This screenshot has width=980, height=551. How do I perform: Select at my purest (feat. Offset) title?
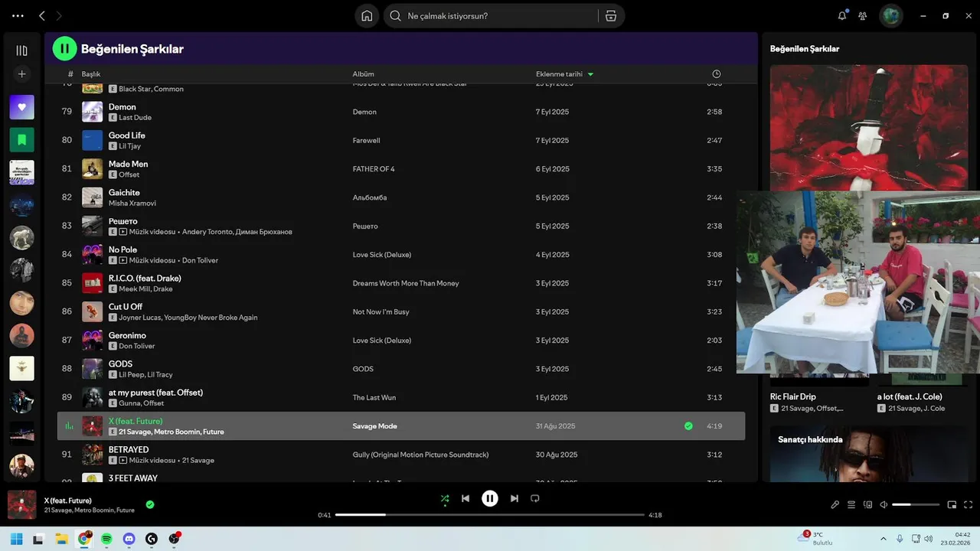coord(155,393)
